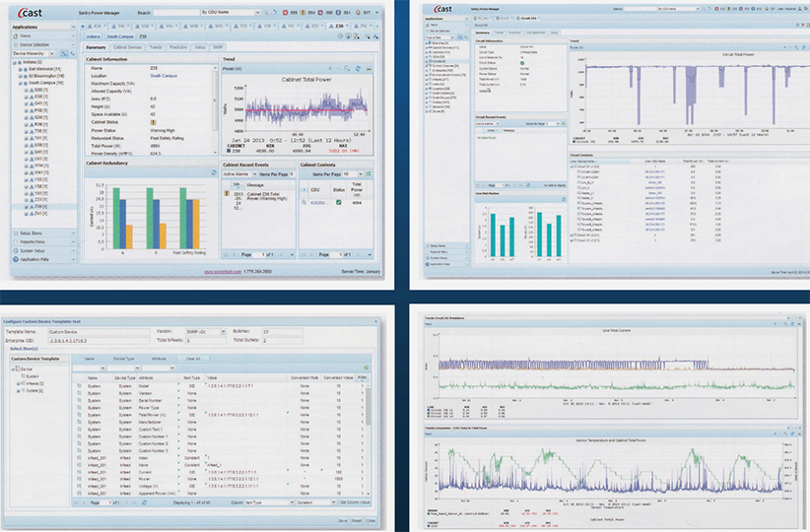Expand the Infeeds node in template tree
The width and height of the screenshot is (810, 532).
coord(16,382)
